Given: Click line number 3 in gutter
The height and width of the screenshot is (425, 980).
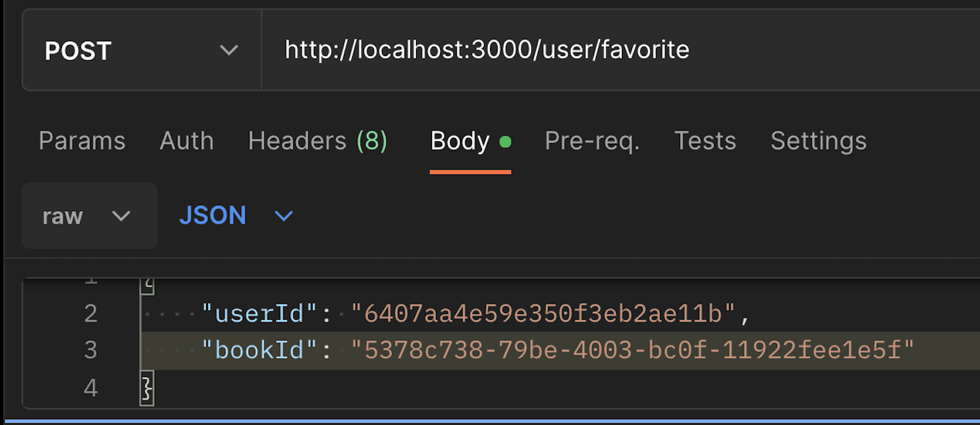Looking at the screenshot, I should point(91,350).
